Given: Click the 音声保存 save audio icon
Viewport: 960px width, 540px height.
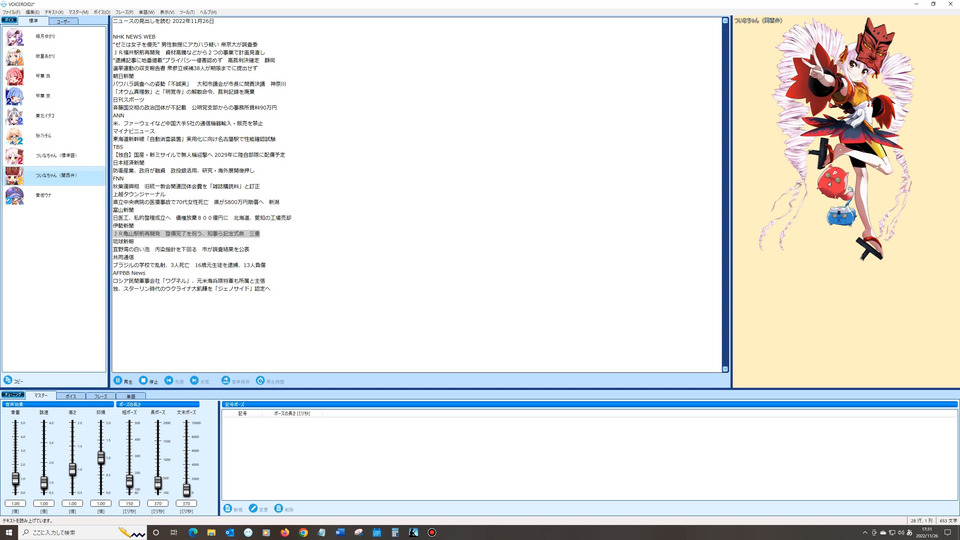Looking at the screenshot, I should tap(226, 380).
